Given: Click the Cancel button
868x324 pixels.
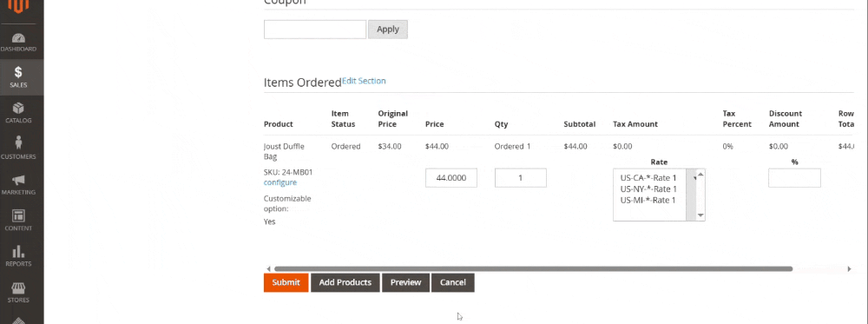Looking at the screenshot, I should tap(453, 282).
